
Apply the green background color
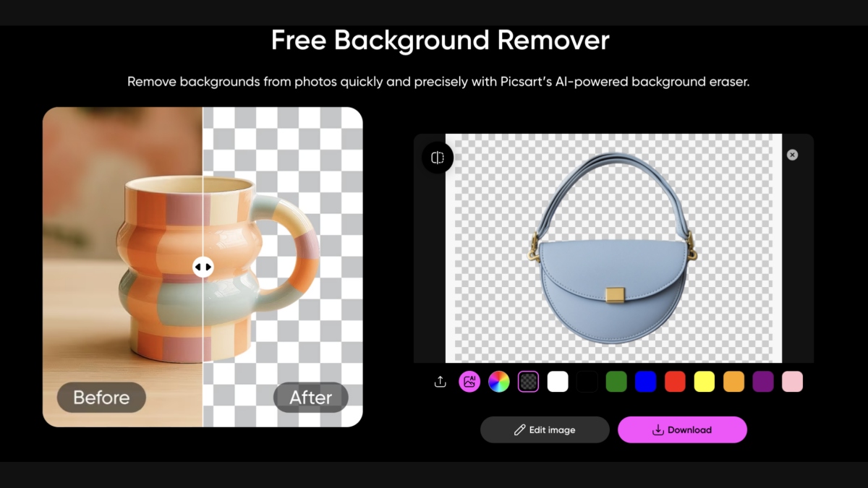(x=616, y=381)
